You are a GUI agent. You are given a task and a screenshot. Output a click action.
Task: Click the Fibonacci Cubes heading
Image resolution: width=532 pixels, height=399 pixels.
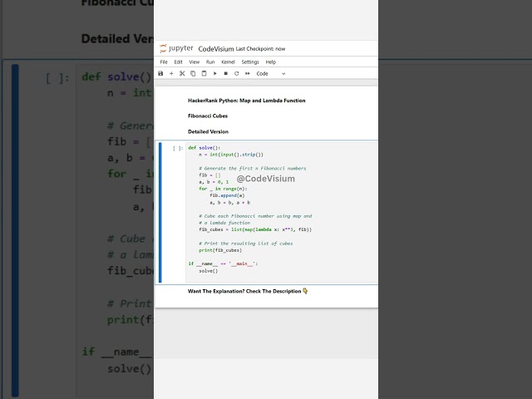(208, 116)
